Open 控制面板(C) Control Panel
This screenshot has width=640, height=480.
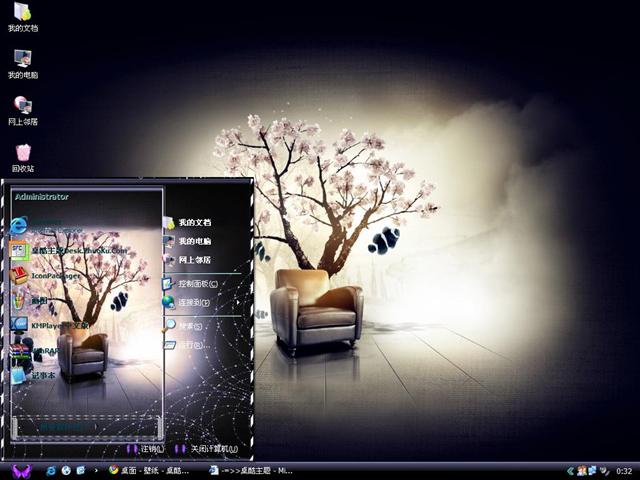pos(191,283)
